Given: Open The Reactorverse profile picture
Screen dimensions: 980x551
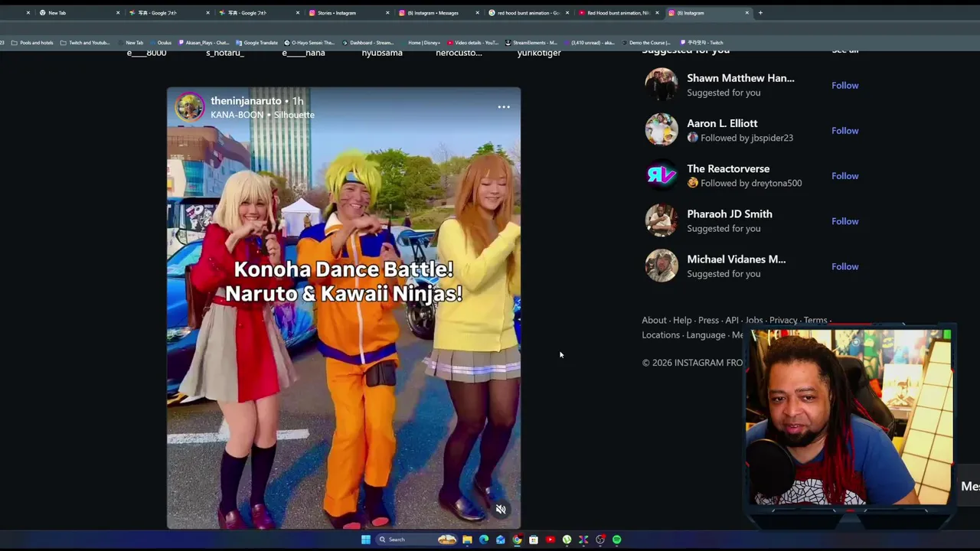Looking at the screenshot, I should pos(661,175).
